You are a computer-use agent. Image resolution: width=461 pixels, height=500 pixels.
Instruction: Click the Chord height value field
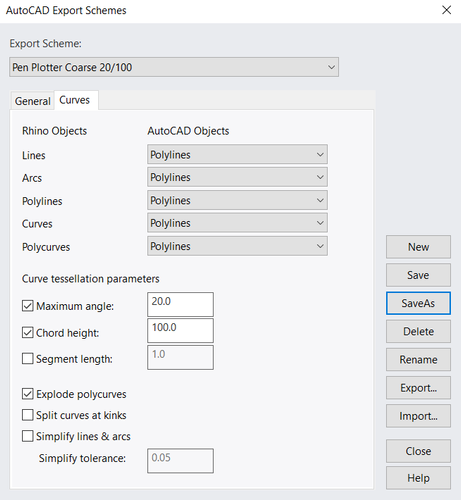(x=180, y=330)
